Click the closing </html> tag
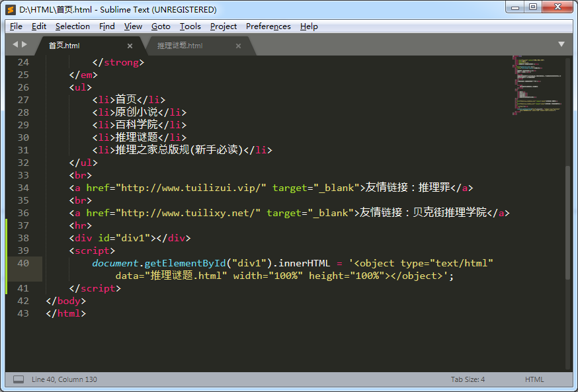The height and width of the screenshot is (392, 578). pyautogui.click(x=66, y=313)
